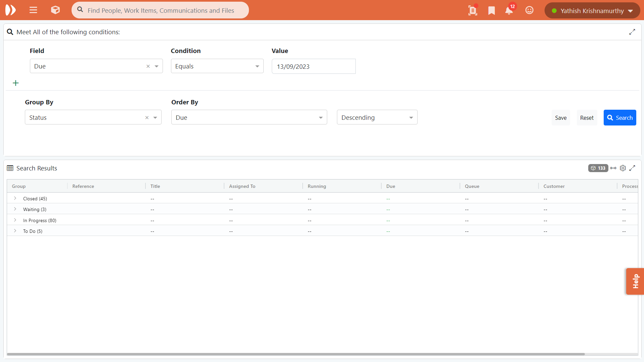The height and width of the screenshot is (362, 644).
Task: Open the Order By Due dropdown
Action: (249, 118)
